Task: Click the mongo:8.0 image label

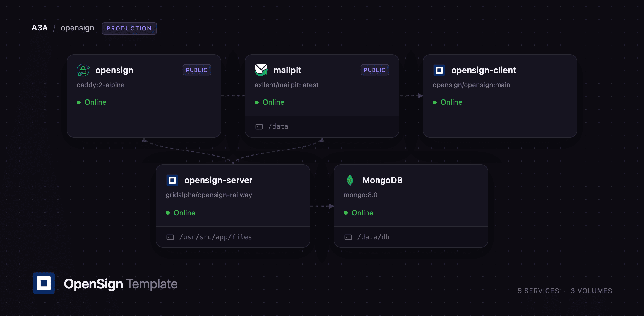Action: [x=361, y=195]
